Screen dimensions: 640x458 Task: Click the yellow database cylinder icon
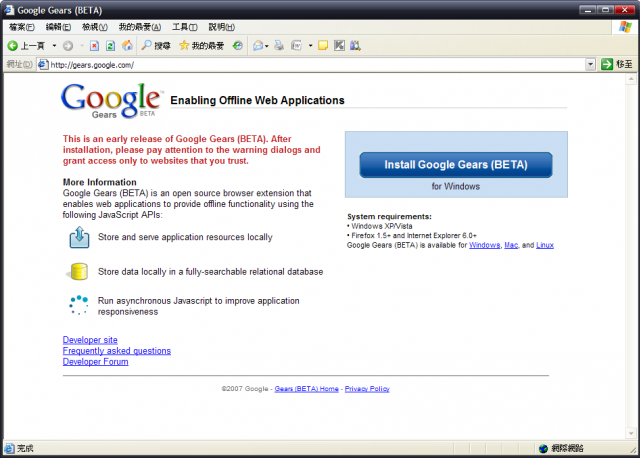[78, 271]
